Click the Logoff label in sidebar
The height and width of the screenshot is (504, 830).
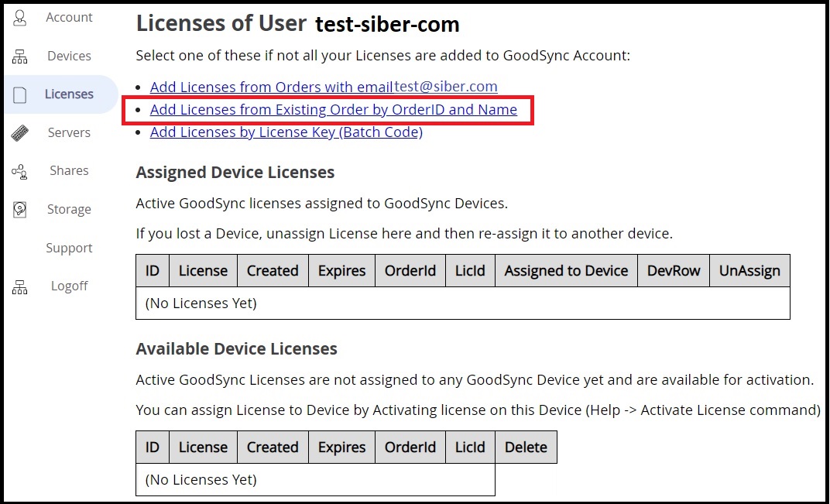(69, 286)
